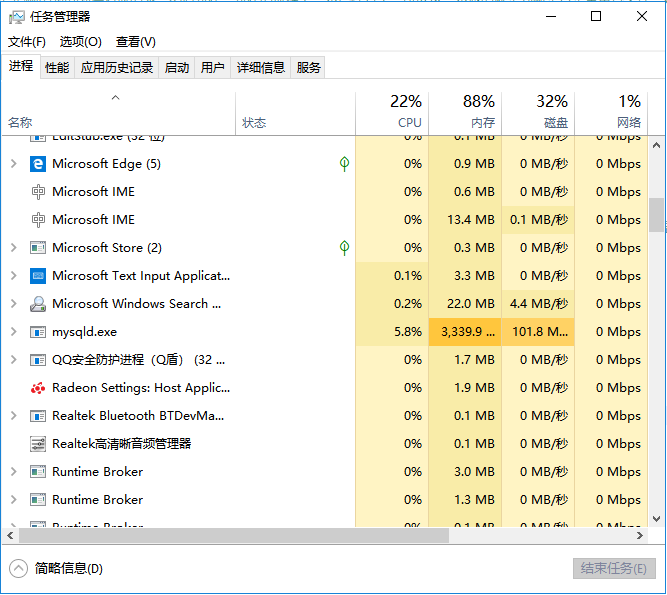The image size is (667, 595).
Task: Click the 3,339.9 memory cell for mysqld
Action: [465, 332]
